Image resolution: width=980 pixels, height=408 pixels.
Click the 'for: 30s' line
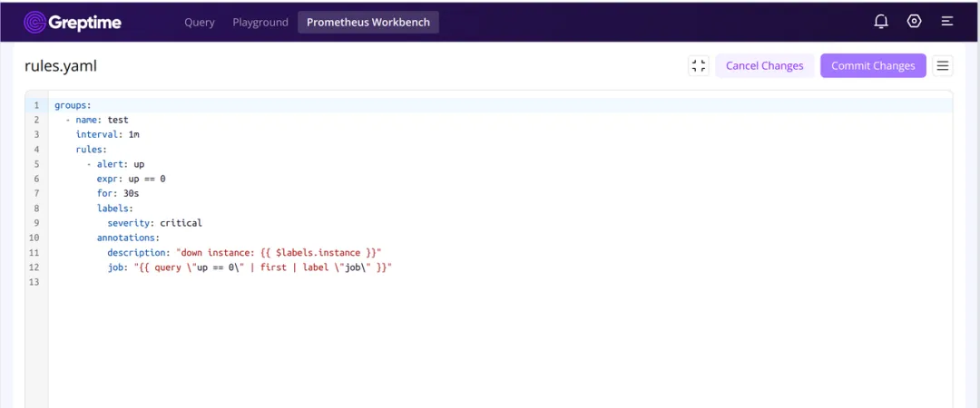[118, 194]
